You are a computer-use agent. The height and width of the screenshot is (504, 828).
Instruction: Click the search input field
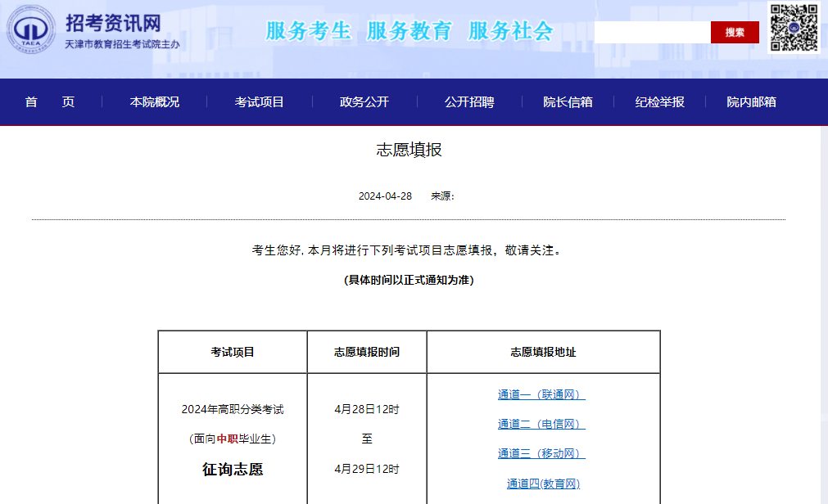tap(652, 32)
